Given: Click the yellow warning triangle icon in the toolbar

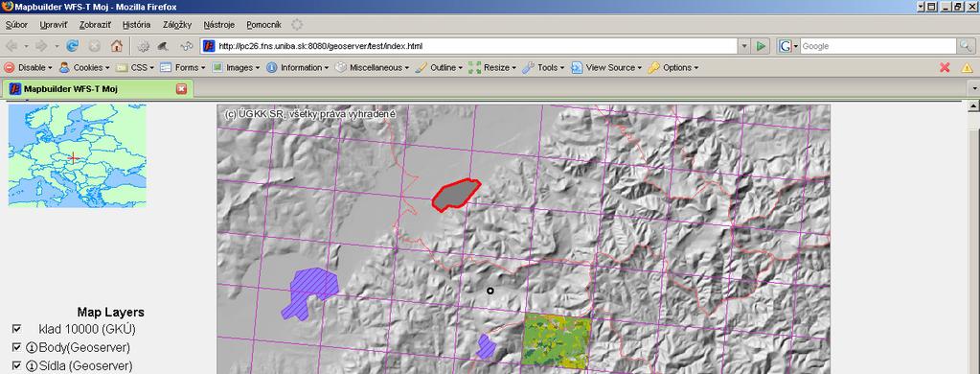Looking at the screenshot, I should [967, 67].
